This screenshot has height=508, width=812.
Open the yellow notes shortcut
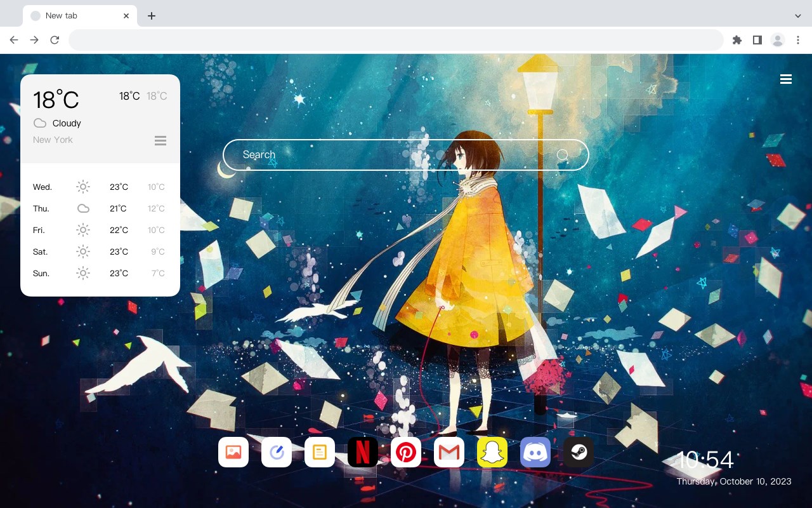(320, 452)
